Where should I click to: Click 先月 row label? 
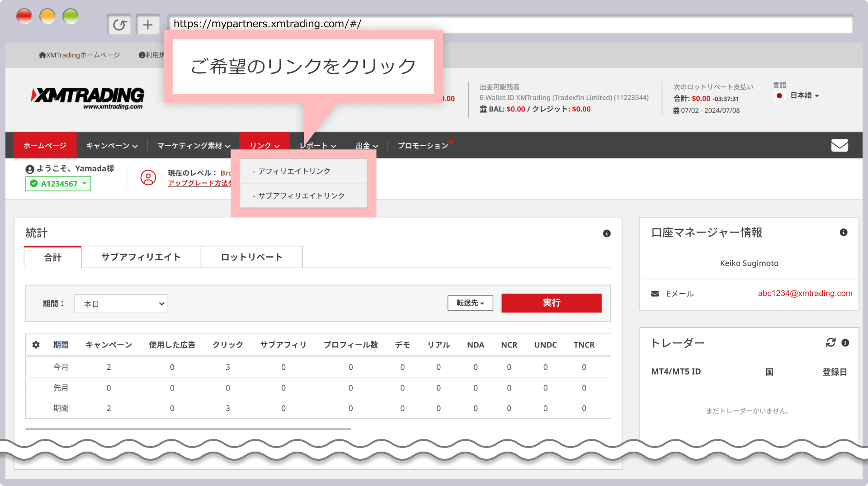(61, 388)
